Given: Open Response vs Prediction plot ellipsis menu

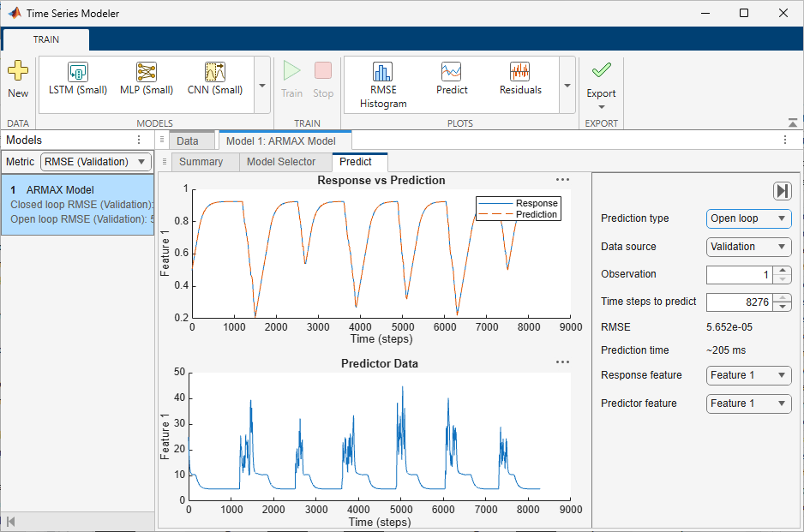Looking at the screenshot, I should [562, 179].
